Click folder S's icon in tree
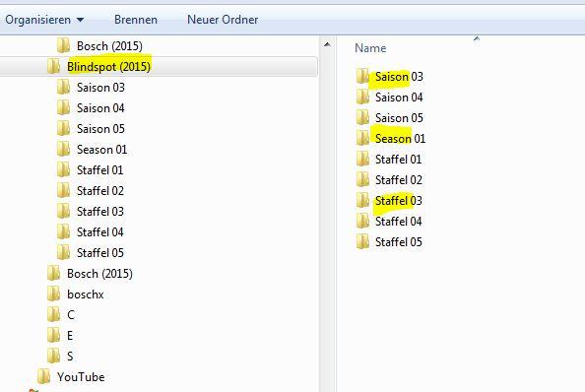585x392 pixels. tap(54, 356)
